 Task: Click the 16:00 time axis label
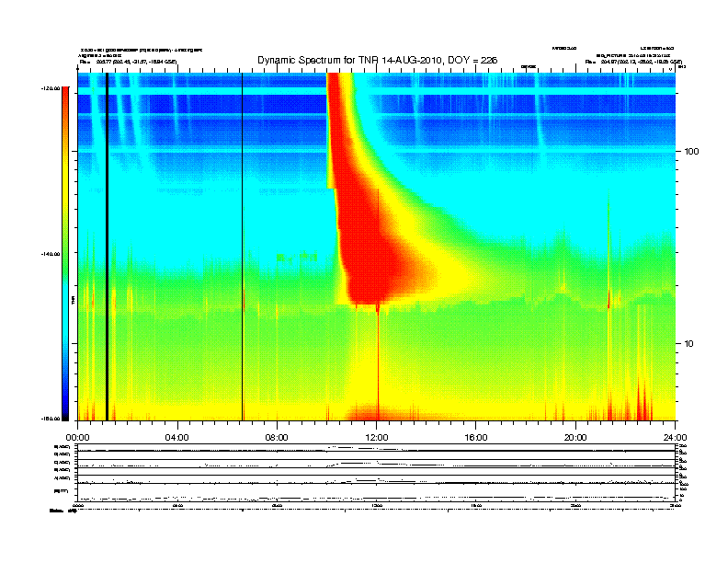pos(476,438)
